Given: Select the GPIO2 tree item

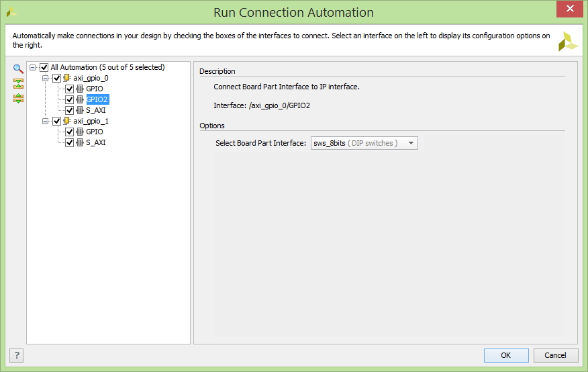Looking at the screenshot, I should (97, 99).
